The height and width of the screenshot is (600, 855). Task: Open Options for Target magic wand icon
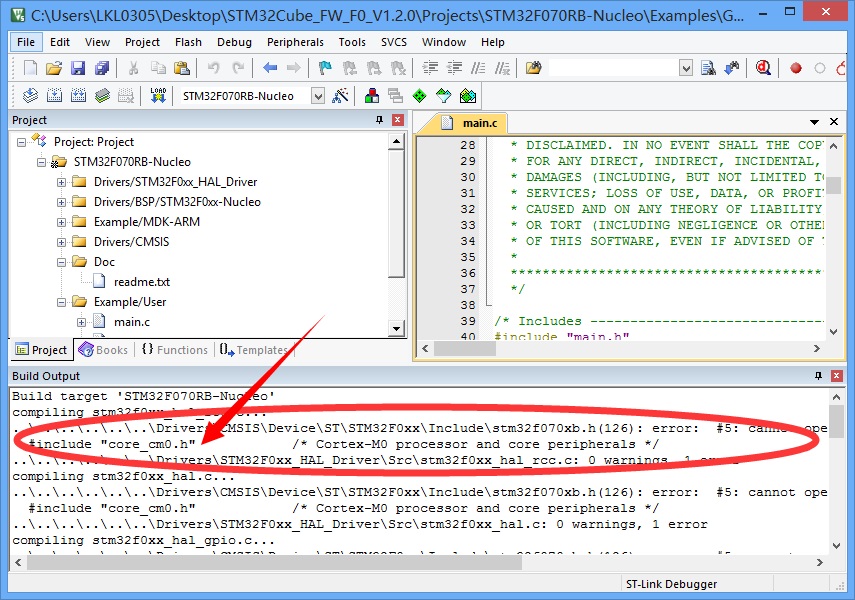pyautogui.click(x=340, y=96)
